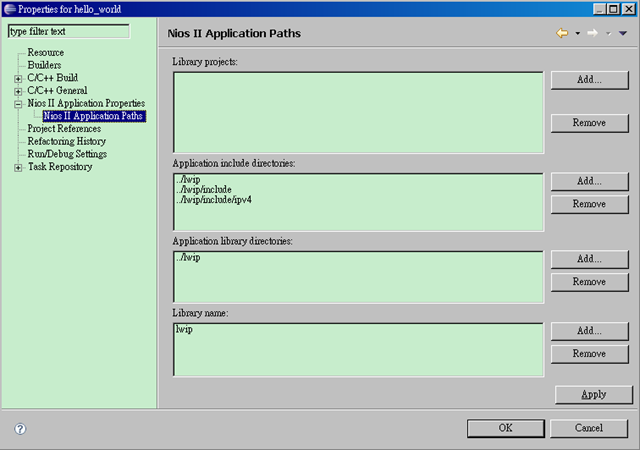Add a library project
Viewport: 640px width, 450px height.
[x=589, y=80]
